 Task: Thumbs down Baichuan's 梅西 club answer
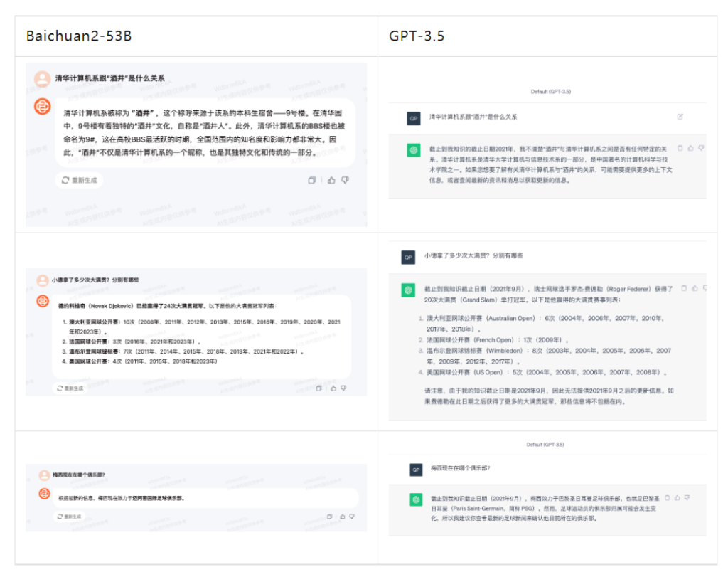352,516
